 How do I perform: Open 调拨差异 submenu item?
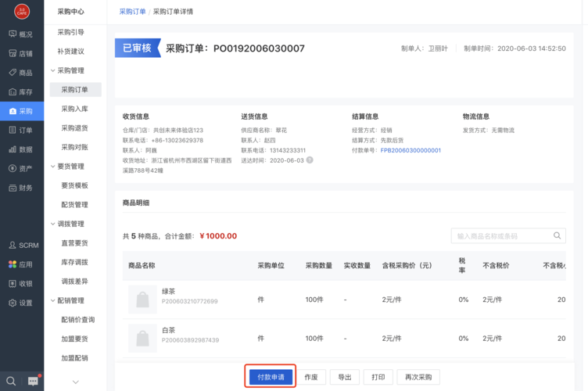tap(74, 282)
